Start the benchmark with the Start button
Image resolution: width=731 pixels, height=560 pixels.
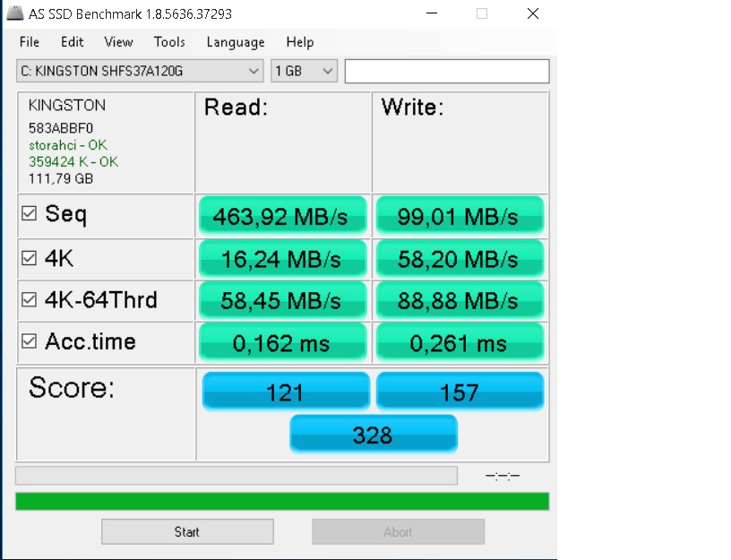[187, 531]
